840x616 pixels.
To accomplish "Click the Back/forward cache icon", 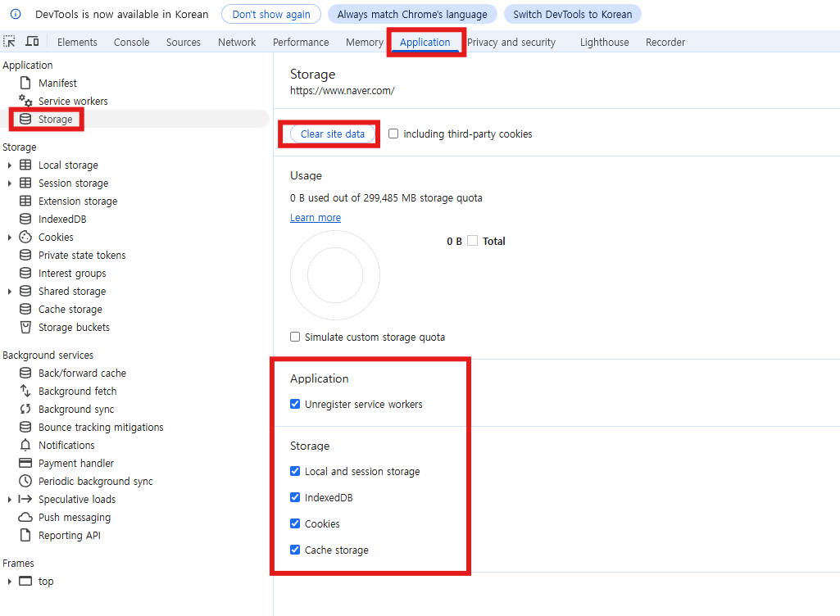I will point(25,373).
